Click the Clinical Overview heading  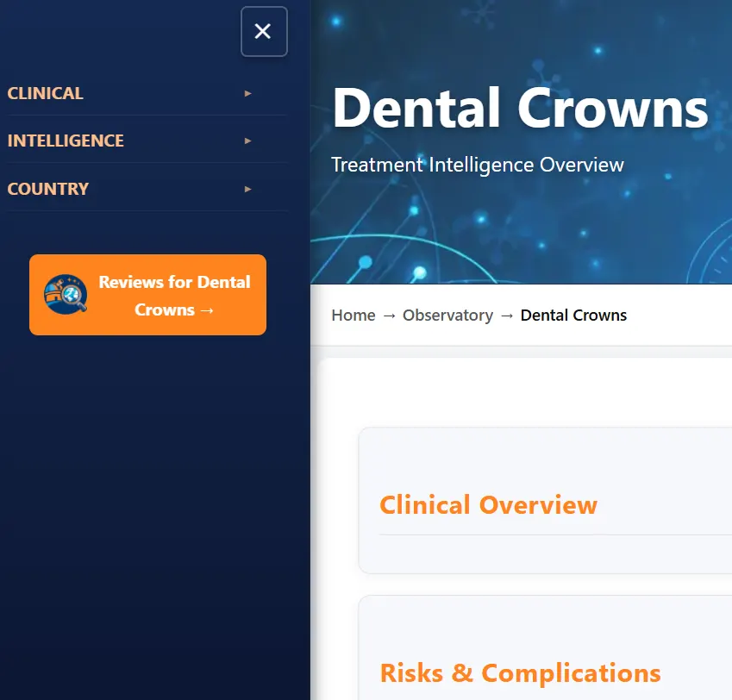(x=488, y=505)
